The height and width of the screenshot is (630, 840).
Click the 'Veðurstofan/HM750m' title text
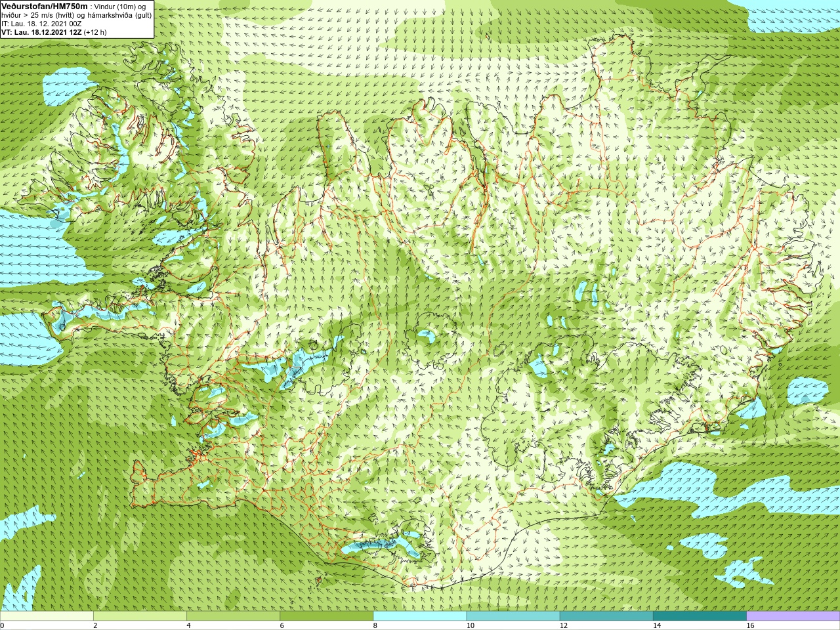tap(45, 6)
